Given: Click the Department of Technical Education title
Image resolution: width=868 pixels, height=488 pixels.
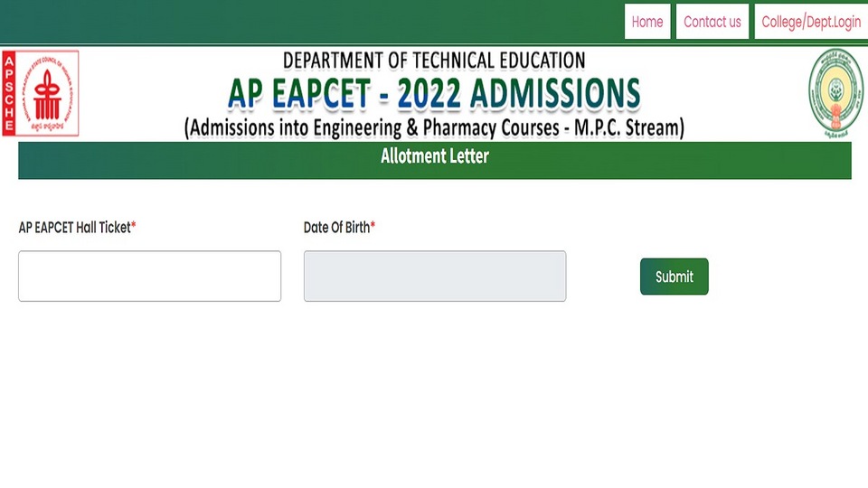Looking at the screenshot, I should (x=434, y=61).
